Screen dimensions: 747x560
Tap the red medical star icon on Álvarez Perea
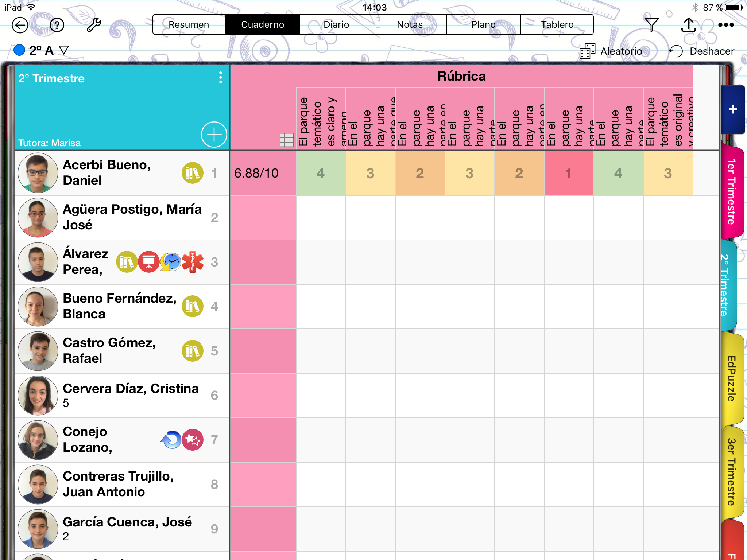point(193,262)
